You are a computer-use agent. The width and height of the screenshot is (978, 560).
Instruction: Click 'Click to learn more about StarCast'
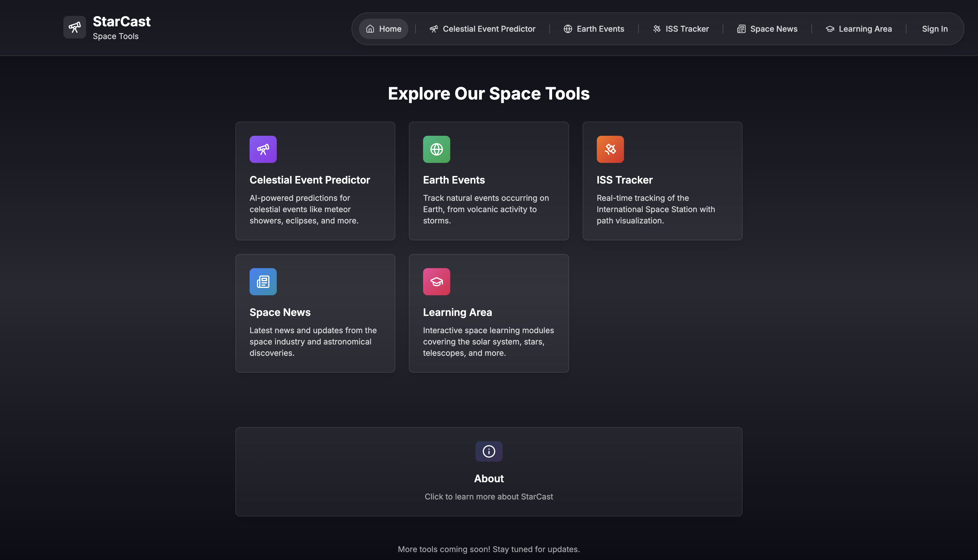489,497
